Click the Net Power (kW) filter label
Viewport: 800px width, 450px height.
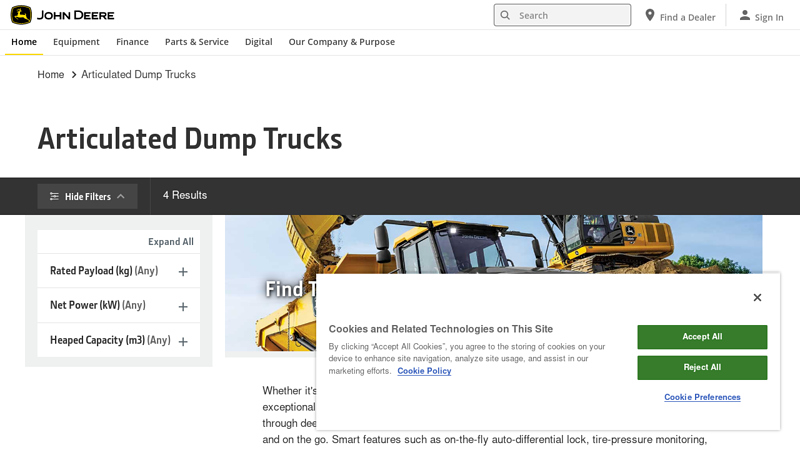97,305
